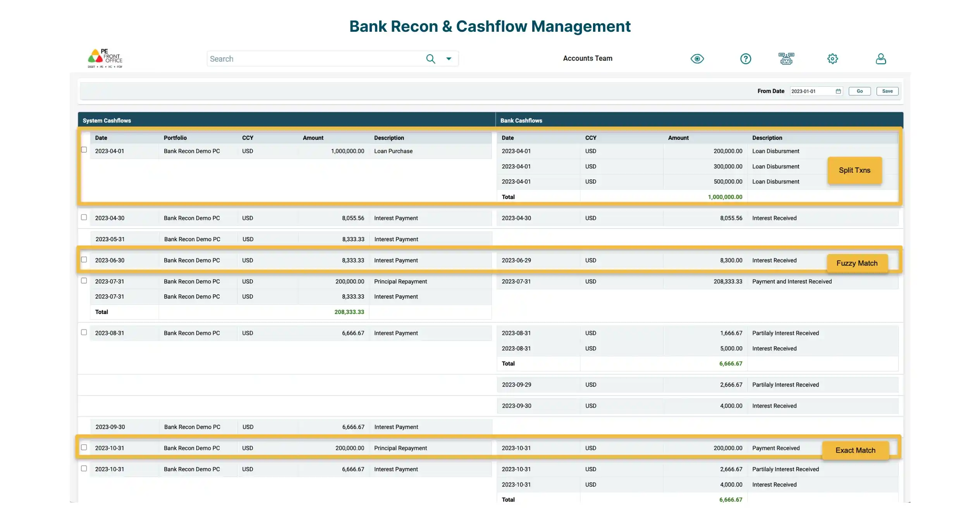Select the 8,300.00 bank amount
The height and width of the screenshot is (515, 980).
click(x=731, y=261)
